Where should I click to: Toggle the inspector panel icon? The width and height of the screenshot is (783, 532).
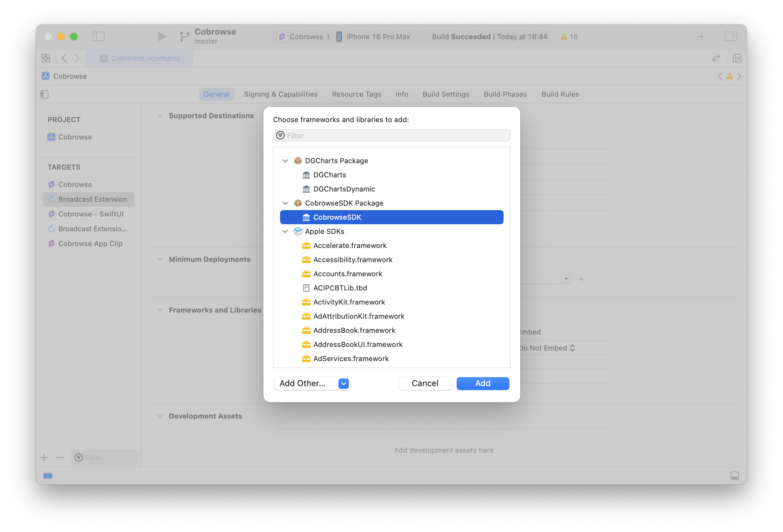pos(731,36)
